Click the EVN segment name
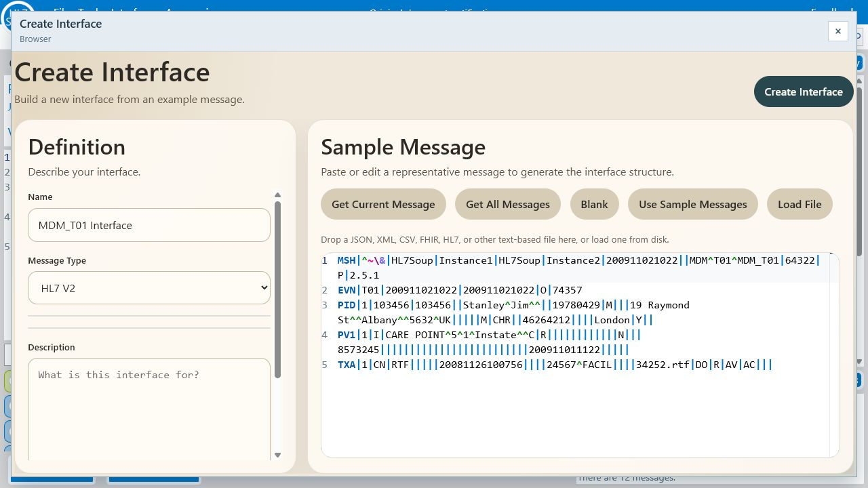868x488 pixels. [347, 290]
